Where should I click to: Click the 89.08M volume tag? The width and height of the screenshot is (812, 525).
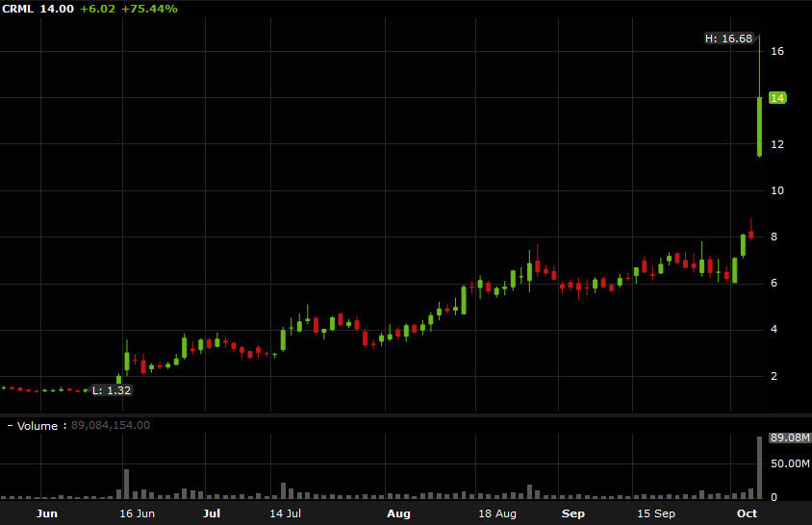click(784, 437)
